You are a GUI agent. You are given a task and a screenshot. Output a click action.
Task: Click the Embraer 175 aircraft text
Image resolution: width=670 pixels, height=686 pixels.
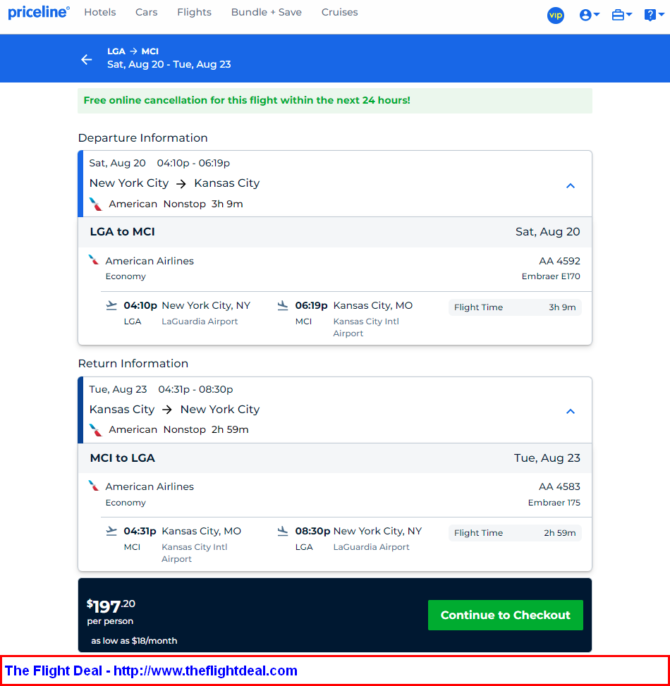coord(554,503)
